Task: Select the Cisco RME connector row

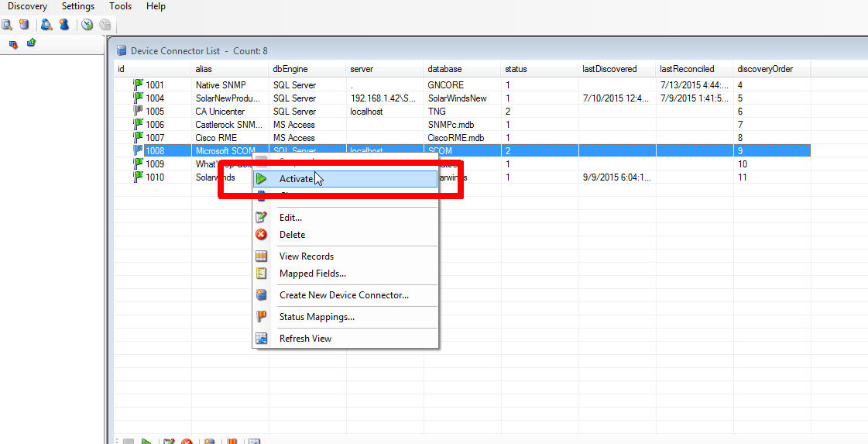Action: (217, 138)
